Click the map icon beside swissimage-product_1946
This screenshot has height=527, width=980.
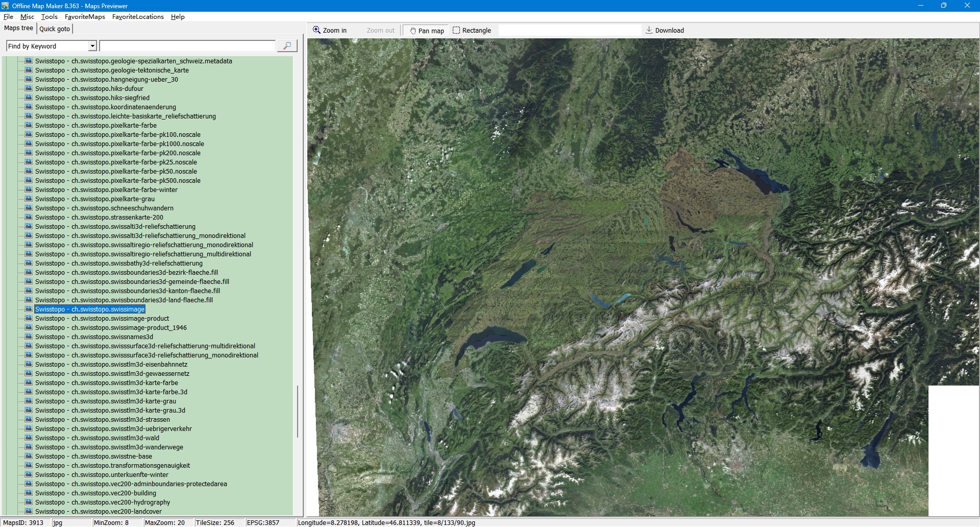[29, 328]
